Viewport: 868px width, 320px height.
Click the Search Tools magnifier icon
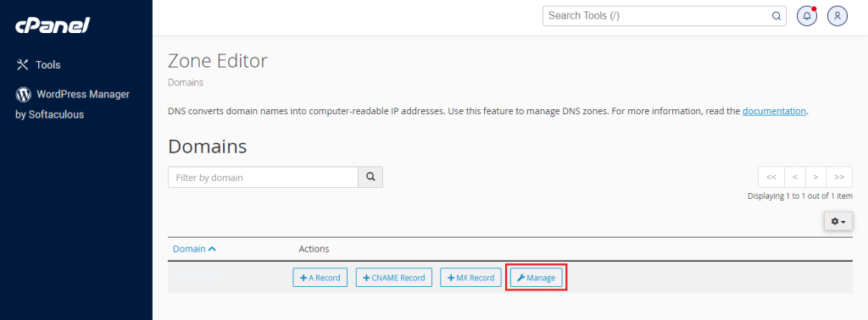[776, 16]
